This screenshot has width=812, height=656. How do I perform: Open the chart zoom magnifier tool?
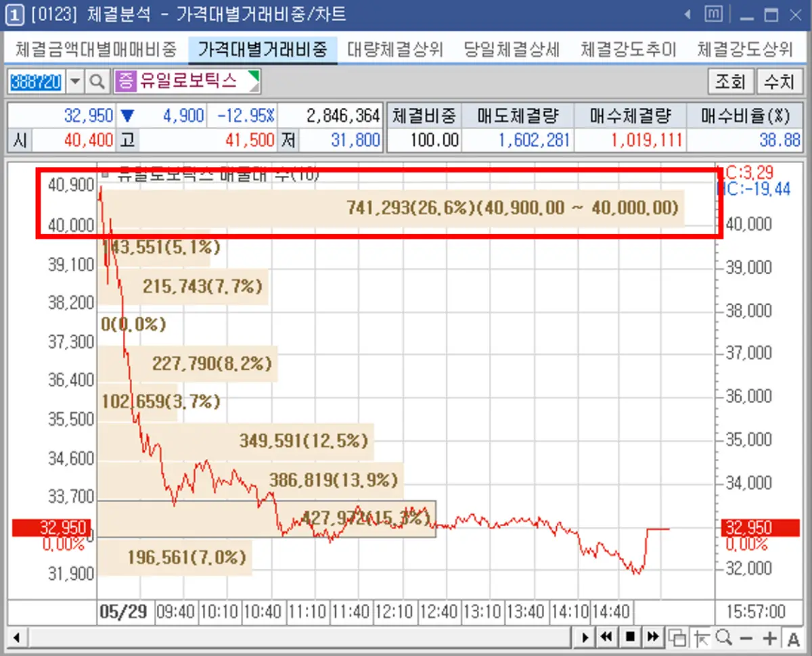(x=723, y=637)
